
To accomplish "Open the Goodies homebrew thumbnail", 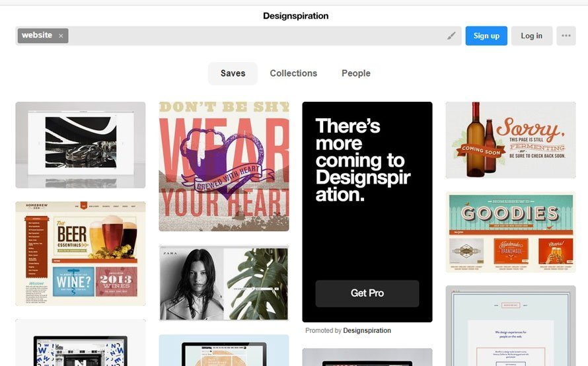I will tap(511, 232).
